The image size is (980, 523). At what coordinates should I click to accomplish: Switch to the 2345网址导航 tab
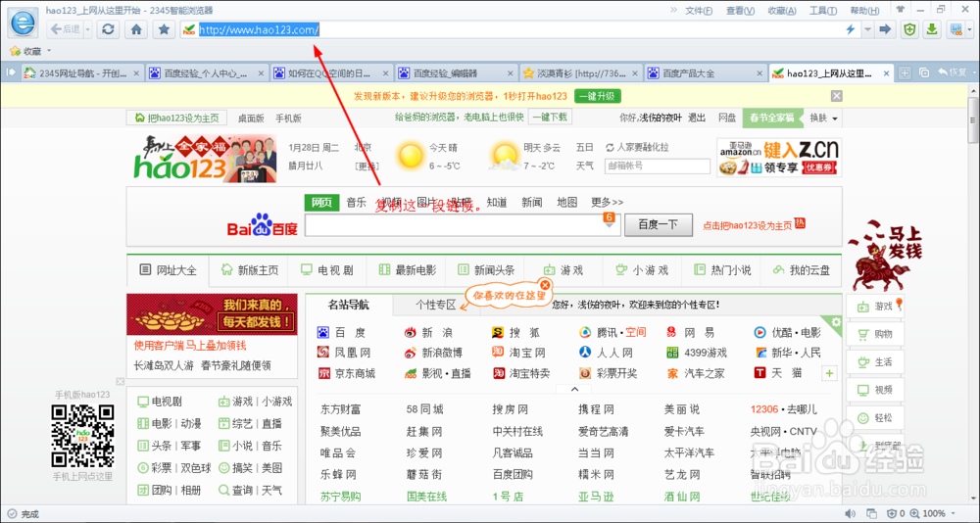(x=81, y=73)
